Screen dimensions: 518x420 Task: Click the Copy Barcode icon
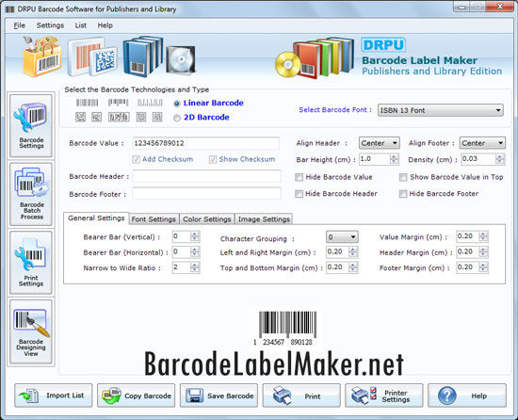tap(111, 396)
